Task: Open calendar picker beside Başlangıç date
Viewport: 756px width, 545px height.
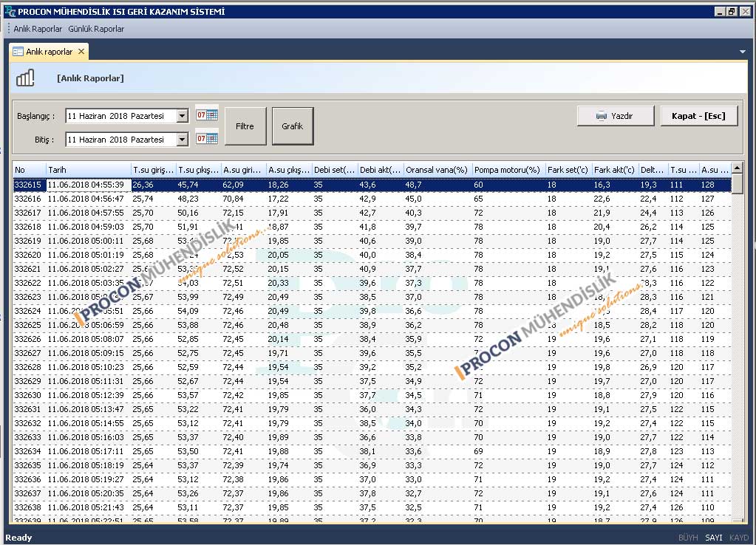Action: click(x=207, y=114)
